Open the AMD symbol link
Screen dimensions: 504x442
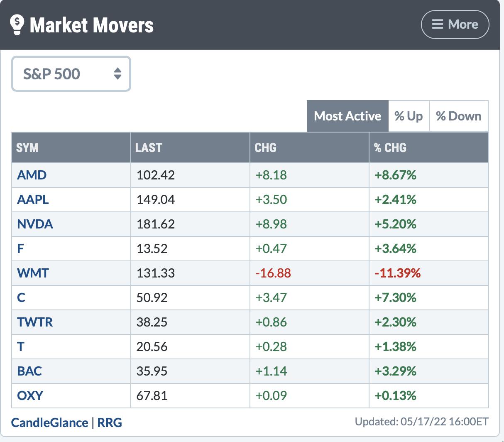[x=32, y=175]
